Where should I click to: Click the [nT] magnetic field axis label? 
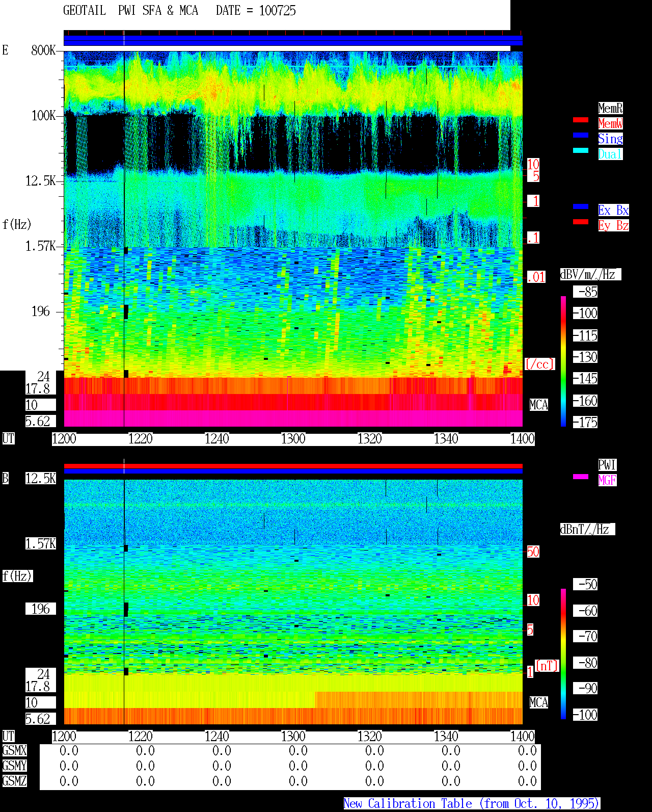[547, 666]
